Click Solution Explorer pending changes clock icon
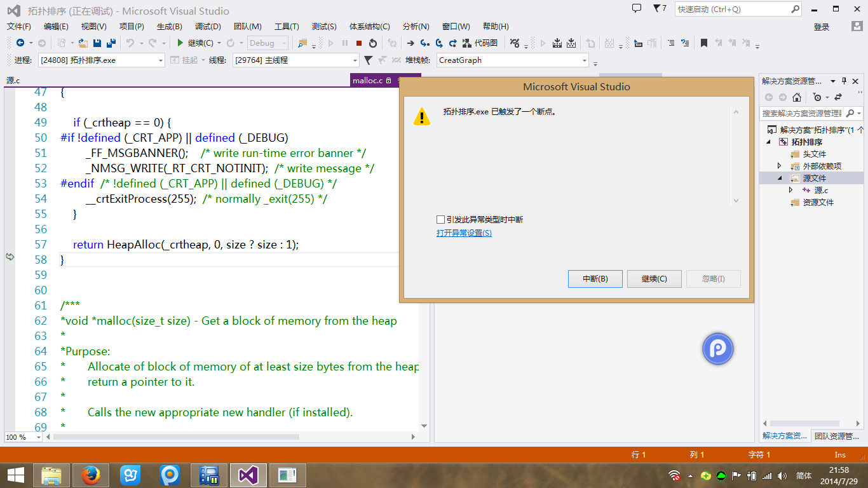 click(x=817, y=97)
